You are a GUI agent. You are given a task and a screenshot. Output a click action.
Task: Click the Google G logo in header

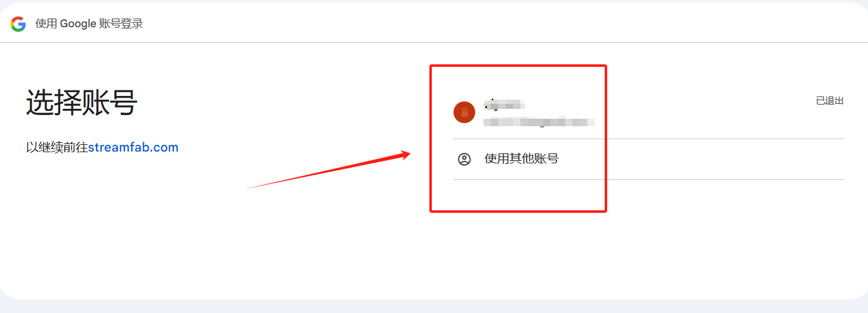coord(18,24)
